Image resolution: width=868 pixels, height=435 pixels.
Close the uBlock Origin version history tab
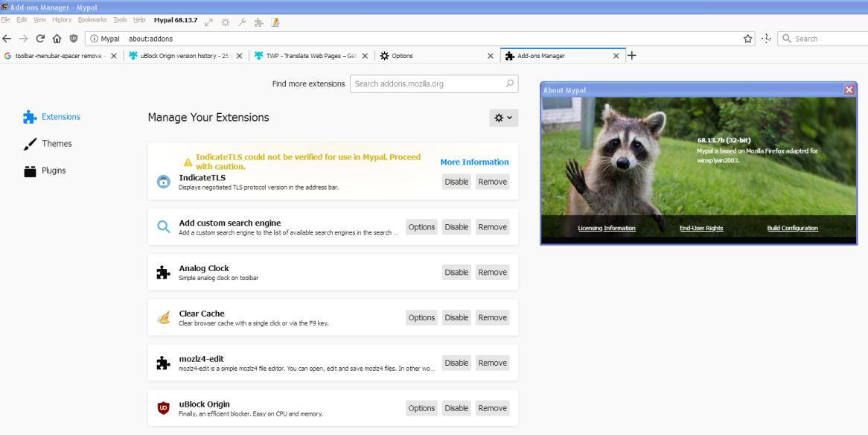[239, 56]
